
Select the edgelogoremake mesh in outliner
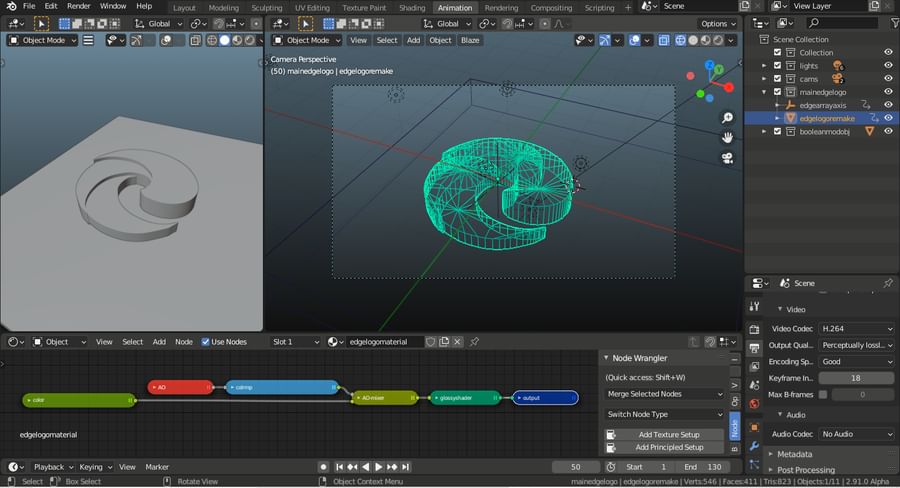tap(826, 117)
